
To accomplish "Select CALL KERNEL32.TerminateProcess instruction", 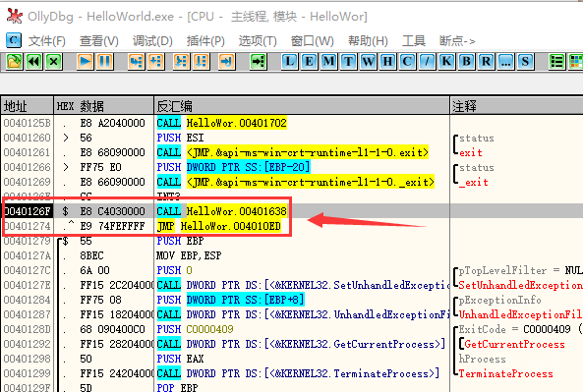I will tap(298, 373).
